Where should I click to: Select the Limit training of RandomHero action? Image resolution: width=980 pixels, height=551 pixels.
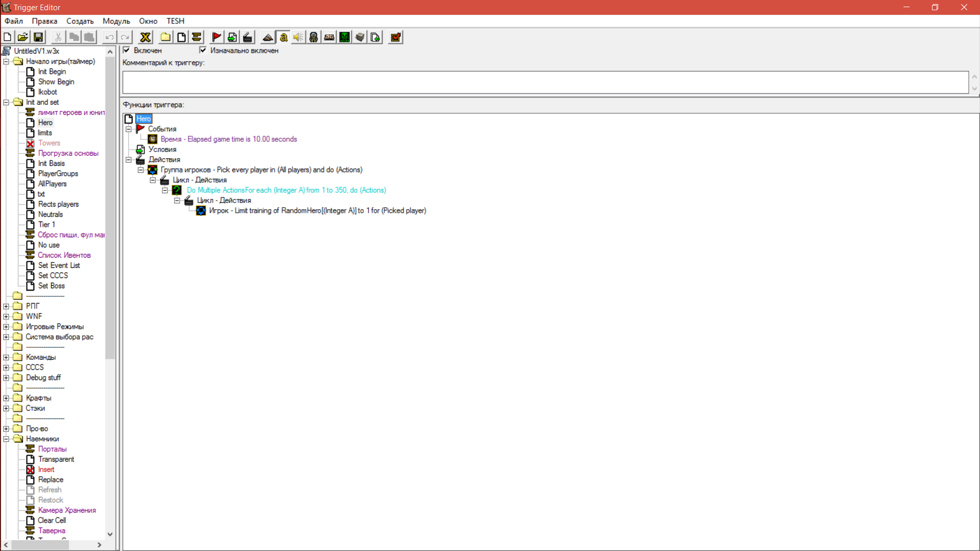point(317,211)
